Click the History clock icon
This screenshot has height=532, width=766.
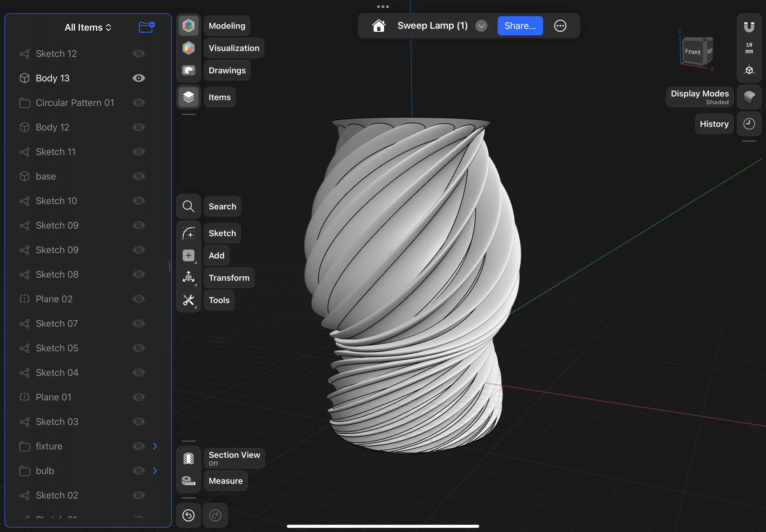(x=749, y=124)
